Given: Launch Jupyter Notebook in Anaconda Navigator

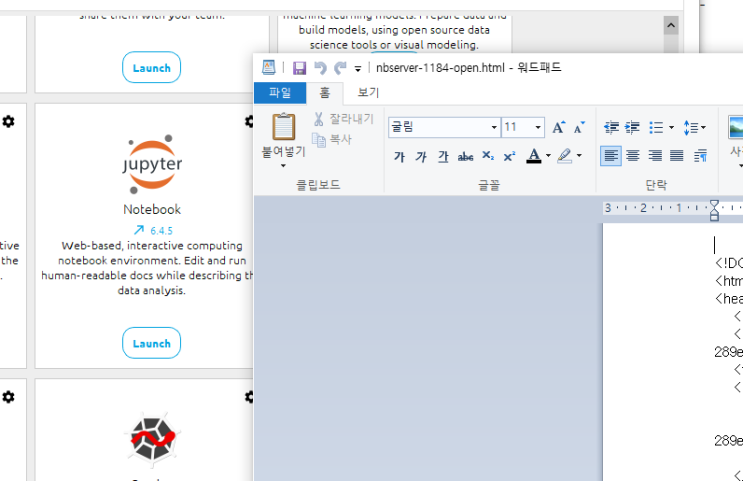Looking at the screenshot, I should [152, 343].
